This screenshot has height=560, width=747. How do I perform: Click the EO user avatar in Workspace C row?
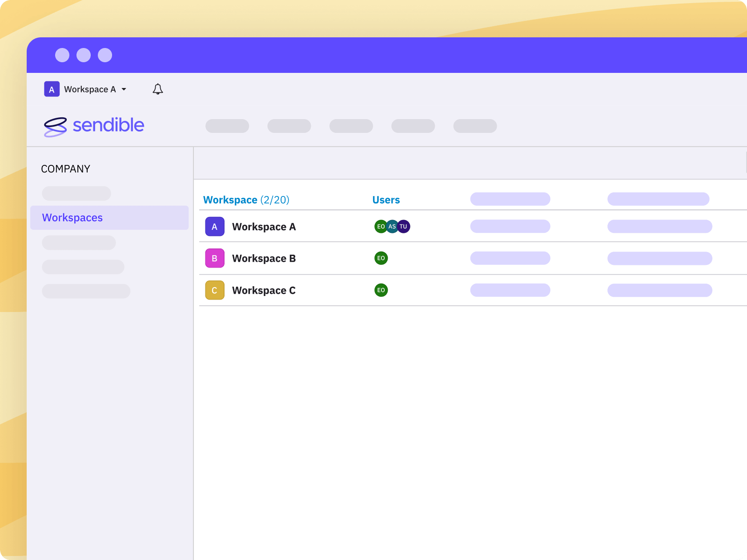[x=381, y=290]
